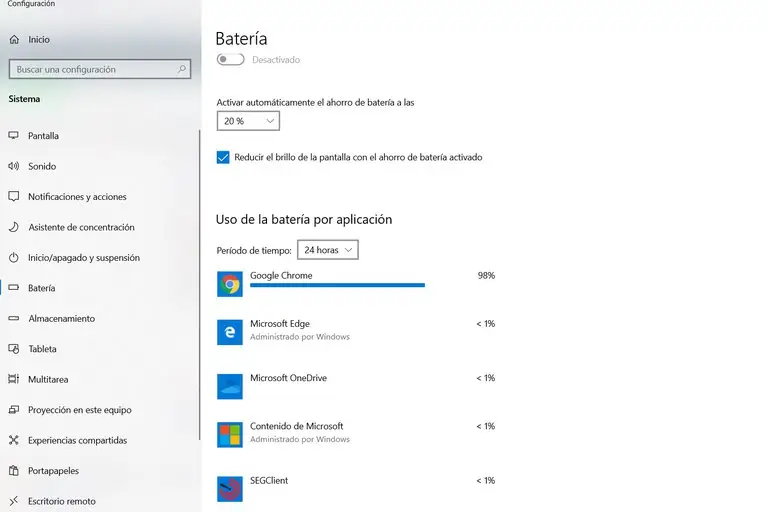
Task: Click the Microsoft OneDrive app icon
Action: (x=230, y=387)
